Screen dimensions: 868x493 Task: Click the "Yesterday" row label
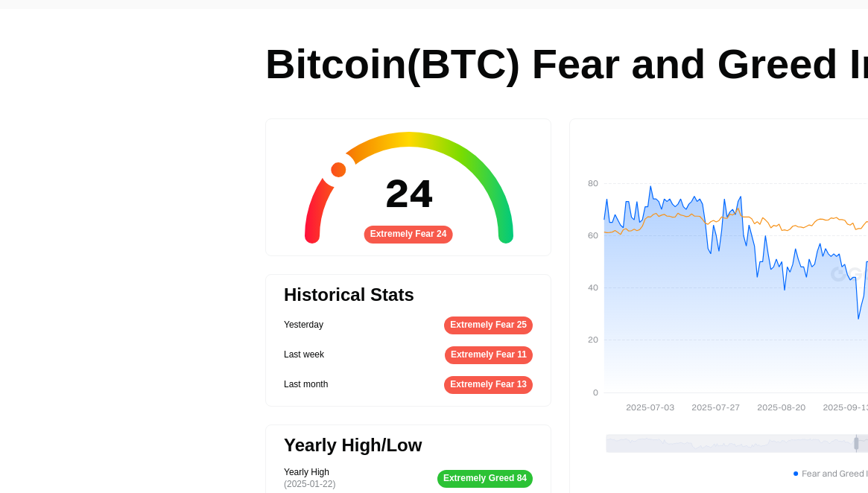coord(303,325)
